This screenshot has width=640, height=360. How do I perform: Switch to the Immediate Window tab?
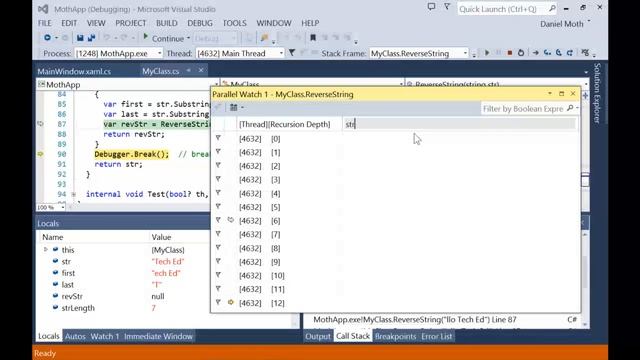pos(158,336)
